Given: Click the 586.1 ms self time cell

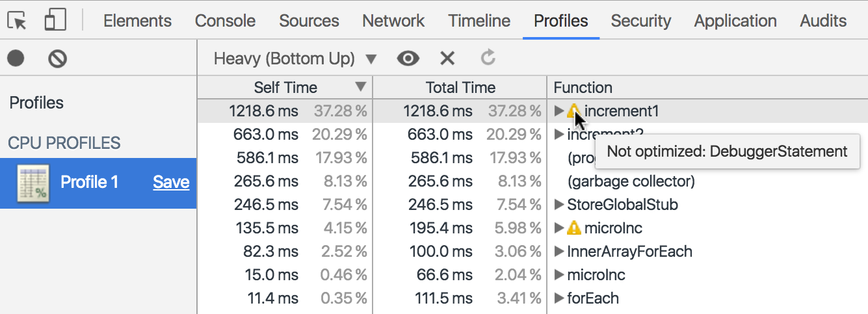Looking at the screenshot, I should (266, 158).
